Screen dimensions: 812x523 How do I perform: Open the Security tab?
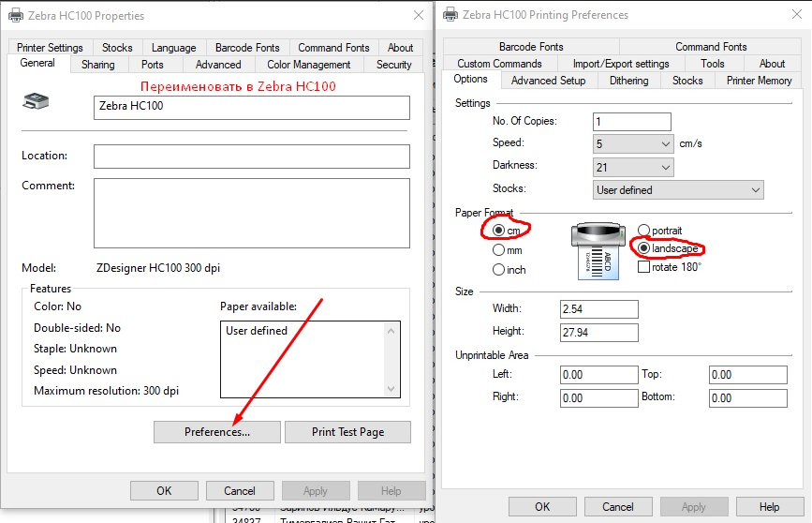click(x=393, y=65)
